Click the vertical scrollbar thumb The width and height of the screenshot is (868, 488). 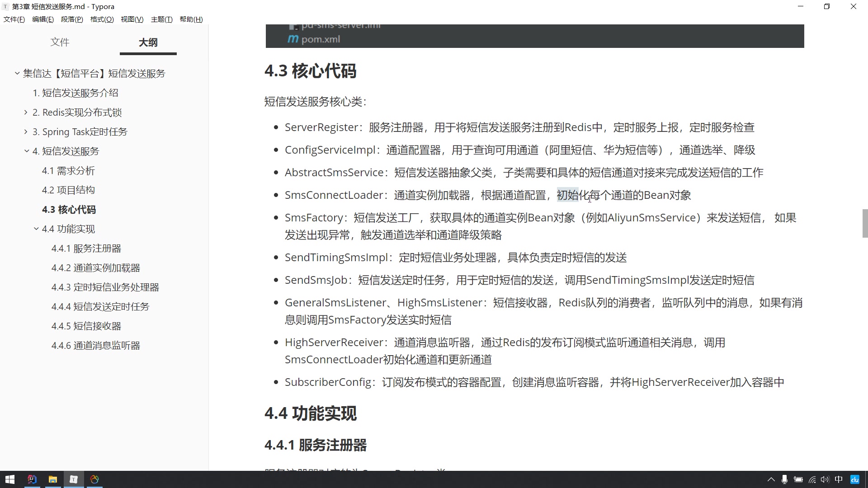[865, 223]
